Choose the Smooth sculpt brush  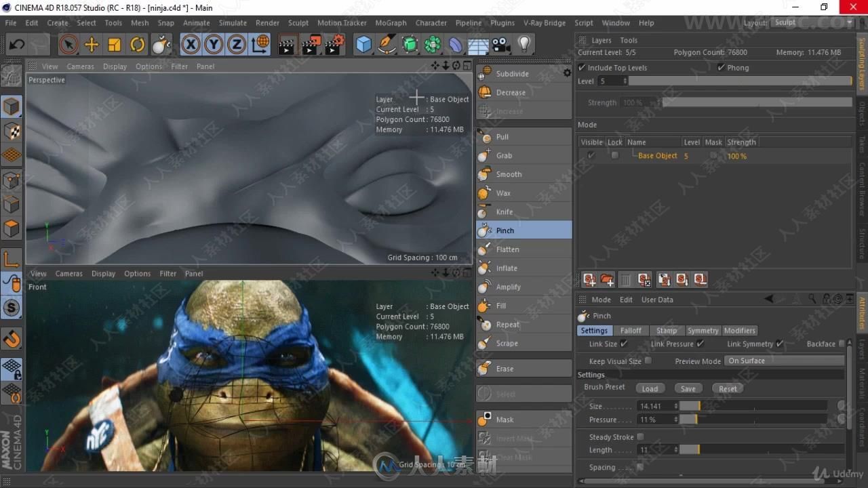[524, 174]
